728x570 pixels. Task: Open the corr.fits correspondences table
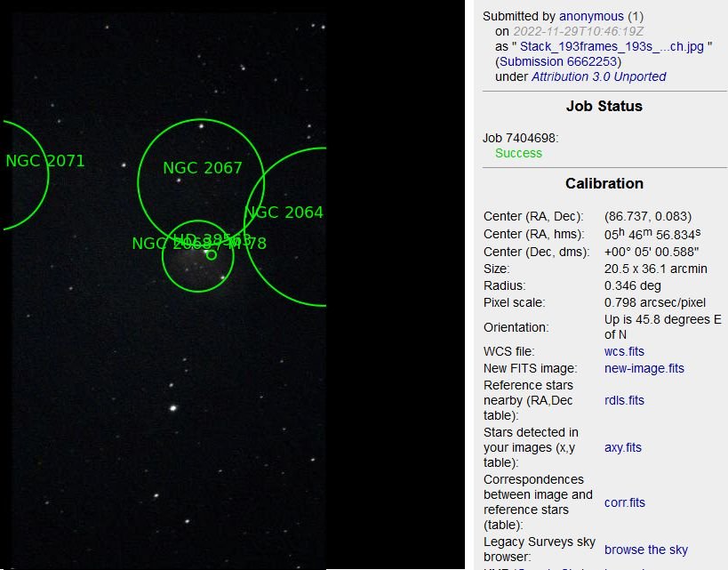tap(625, 502)
